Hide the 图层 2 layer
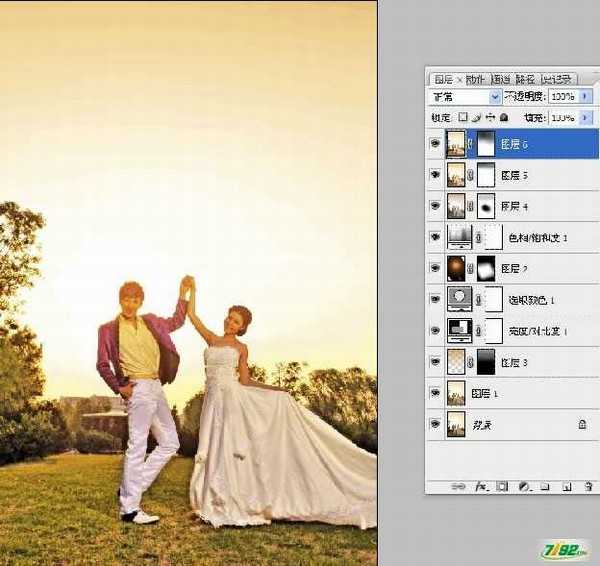The height and width of the screenshot is (566, 600). point(435,269)
